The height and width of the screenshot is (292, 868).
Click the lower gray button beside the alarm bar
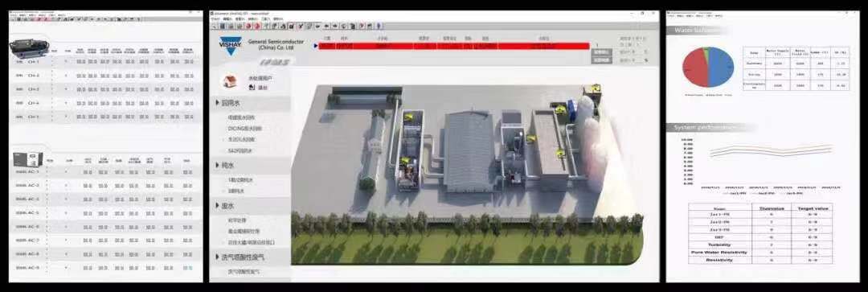pyautogui.click(x=601, y=60)
